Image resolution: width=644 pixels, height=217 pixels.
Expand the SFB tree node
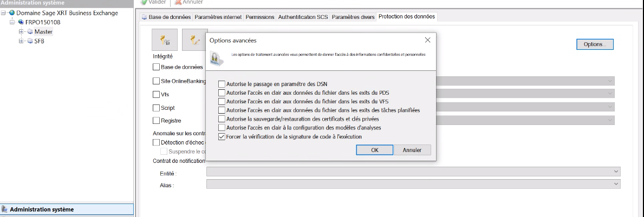tap(21, 41)
